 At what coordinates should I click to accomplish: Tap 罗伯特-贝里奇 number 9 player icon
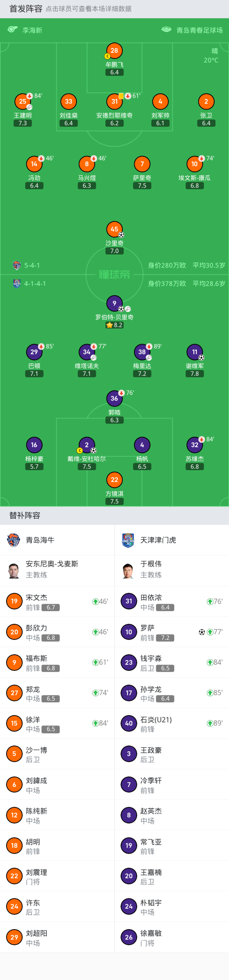point(114,303)
